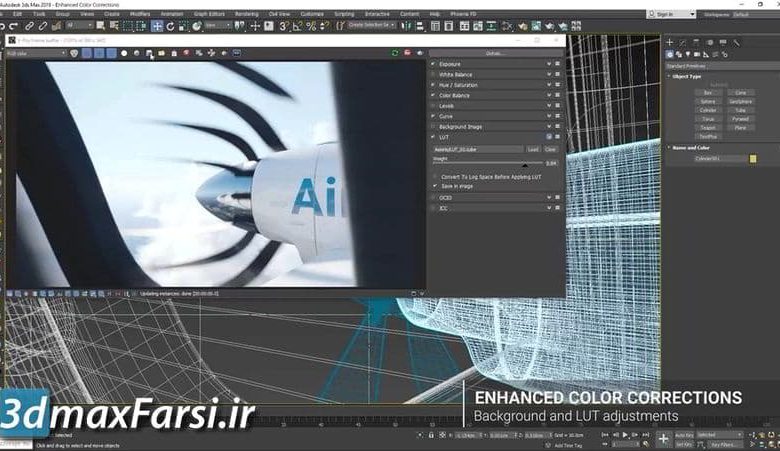Screen dimensions: 780x451
Task: Open the Phoenix FD menu
Action: [463, 14]
